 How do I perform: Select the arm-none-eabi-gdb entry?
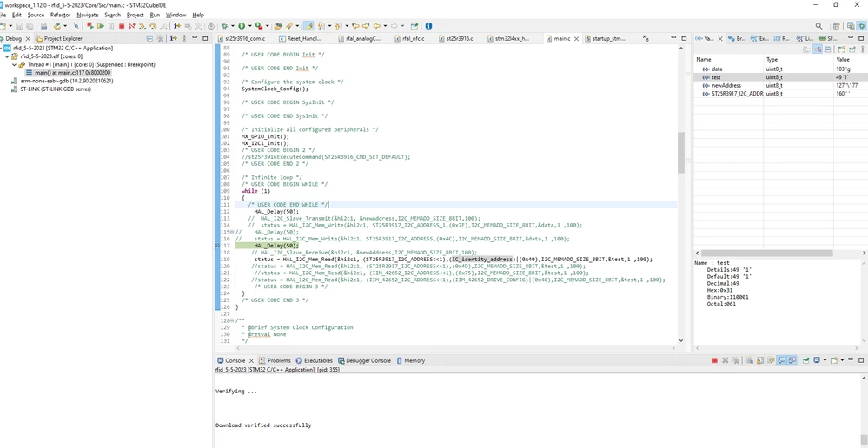(62, 81)
